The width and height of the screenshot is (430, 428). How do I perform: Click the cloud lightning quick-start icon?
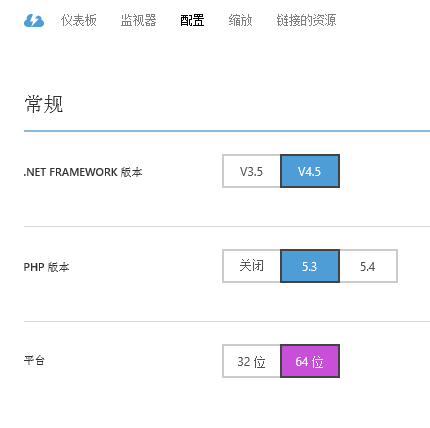coord(34,20)
